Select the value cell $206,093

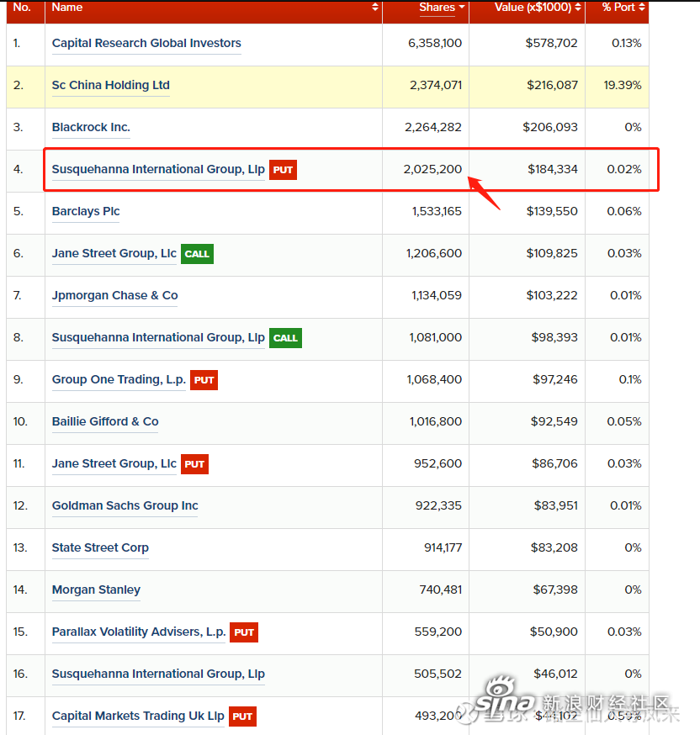550,128
